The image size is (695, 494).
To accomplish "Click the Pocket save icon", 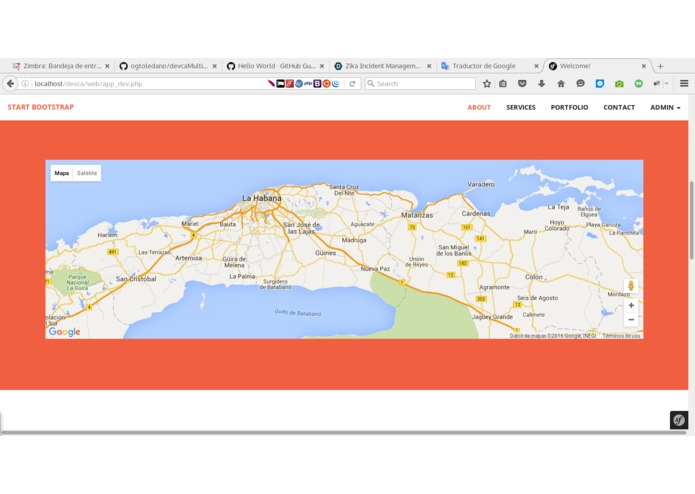I will (522, 83).
